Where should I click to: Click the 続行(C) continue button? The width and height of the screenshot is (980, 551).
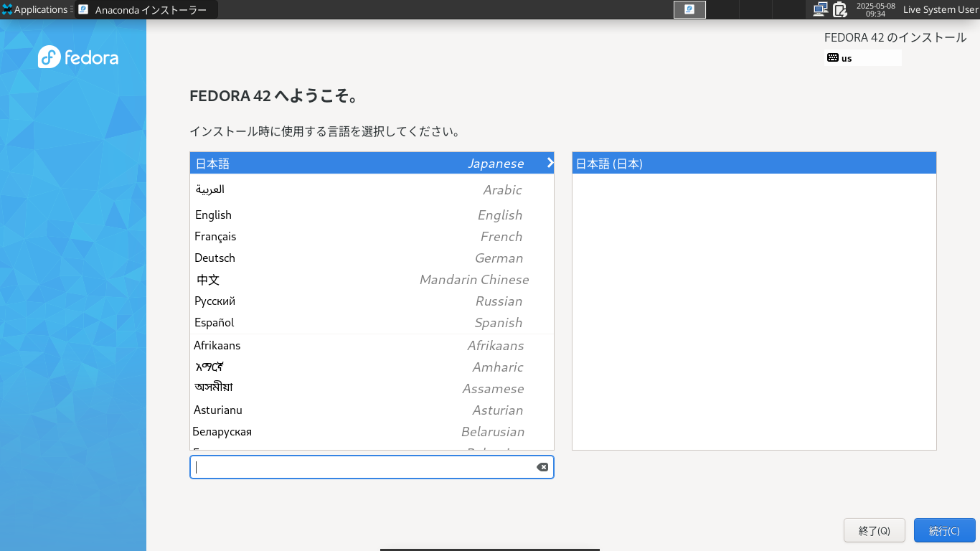point(945,530)
